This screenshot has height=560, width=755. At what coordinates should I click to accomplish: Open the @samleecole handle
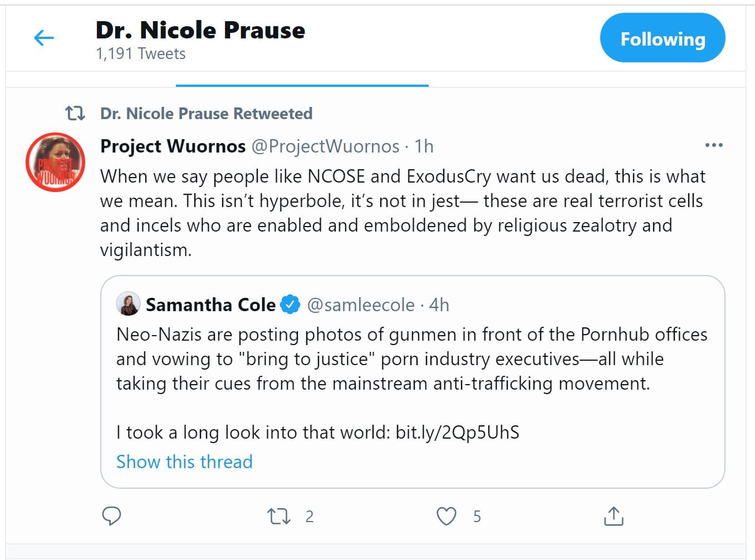point(361,304)
